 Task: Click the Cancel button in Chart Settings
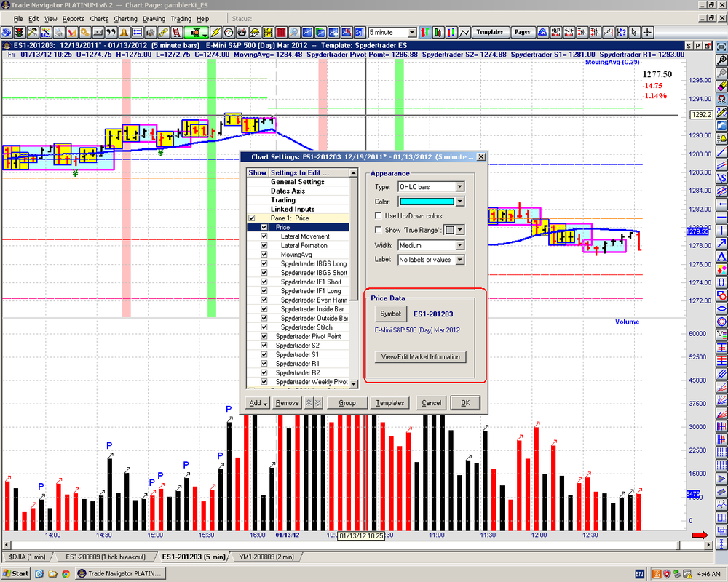[431, 403]
